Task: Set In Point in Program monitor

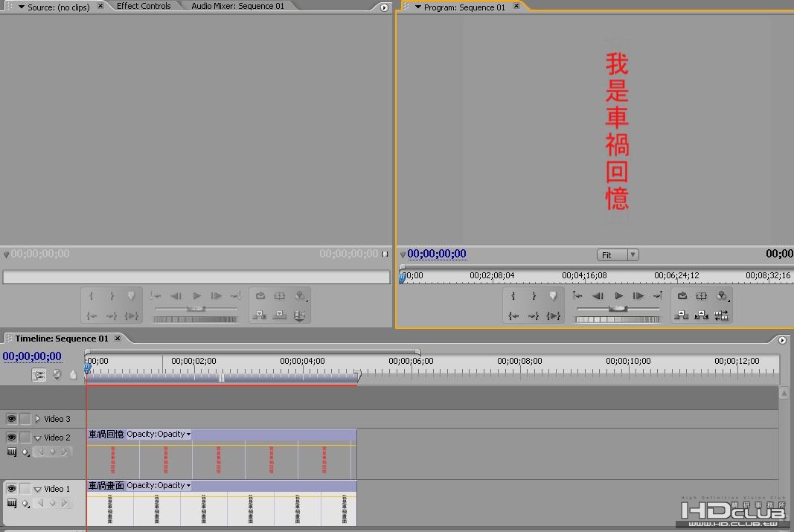Action: [x=513, y=296]
